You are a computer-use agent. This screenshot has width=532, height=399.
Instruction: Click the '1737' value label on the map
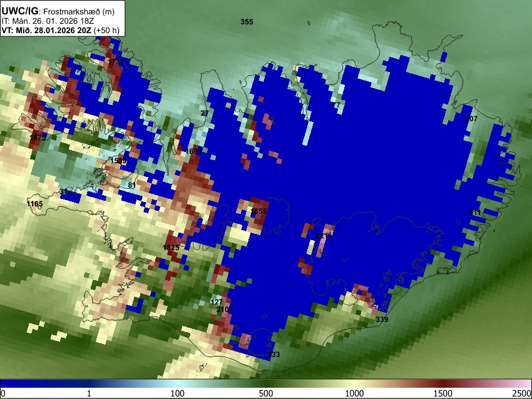tap(116, 62)
